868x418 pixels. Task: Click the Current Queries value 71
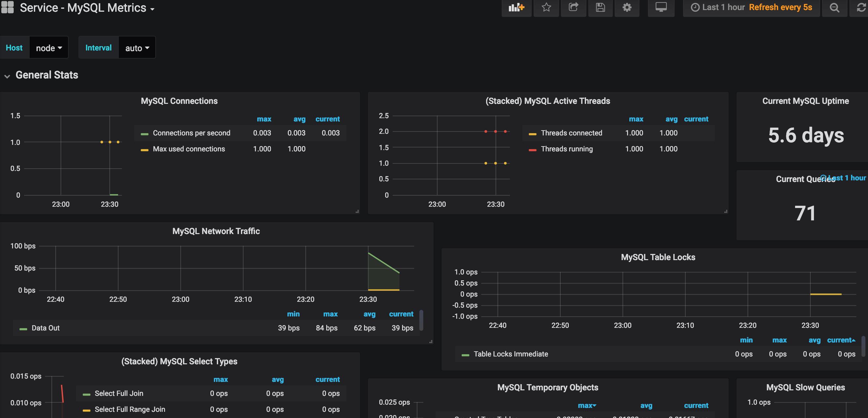click(805, 213)
